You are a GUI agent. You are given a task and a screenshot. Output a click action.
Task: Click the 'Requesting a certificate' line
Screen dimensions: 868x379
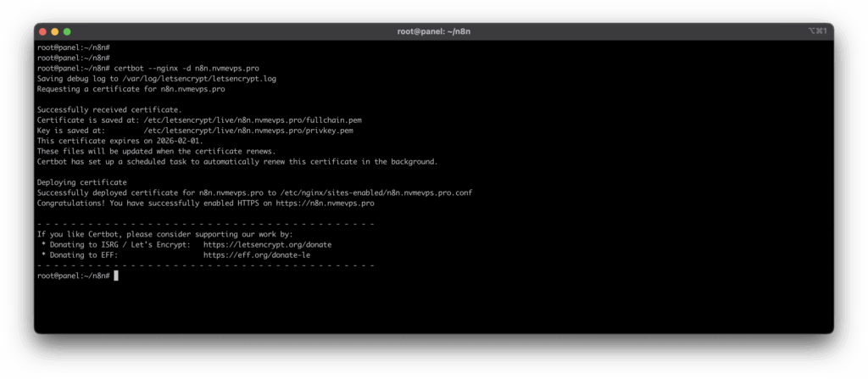pos(131,88)
